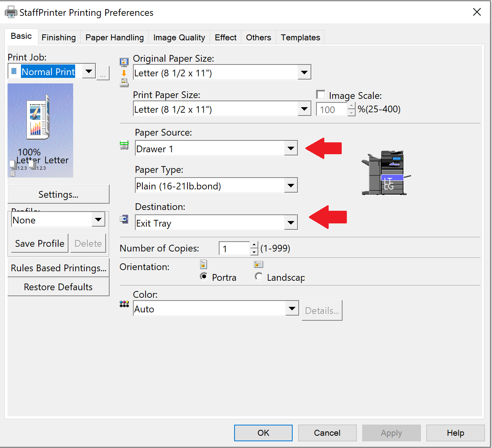Switch to the Finishing tab
The width and height of the screenshot is (492, 448).
point(59,38)
